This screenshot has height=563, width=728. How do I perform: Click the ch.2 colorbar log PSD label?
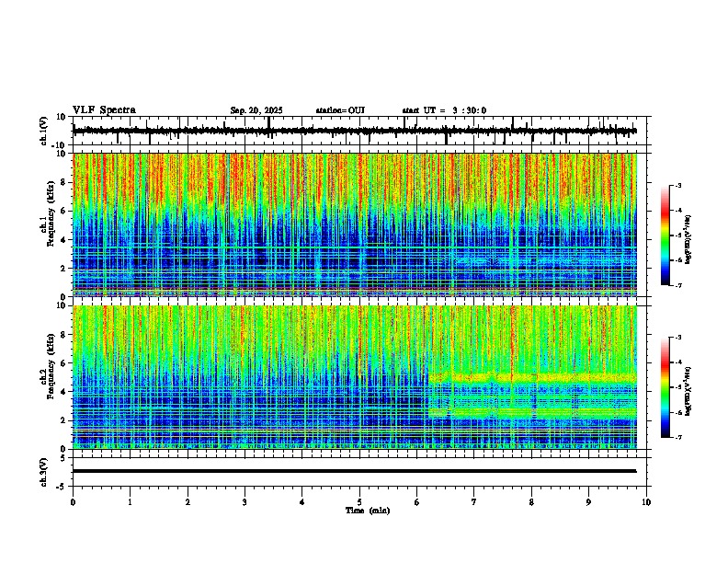(688, 391)
